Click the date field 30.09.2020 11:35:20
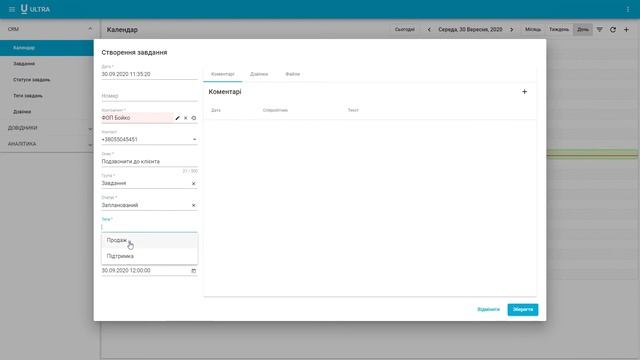 (x=149, y=74)
